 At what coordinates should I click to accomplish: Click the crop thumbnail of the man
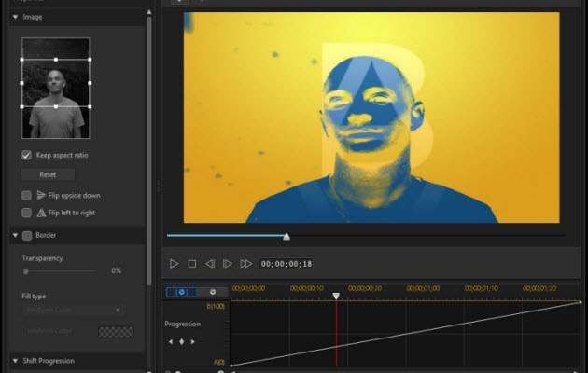pyautogui.click(x=56, y=88)
